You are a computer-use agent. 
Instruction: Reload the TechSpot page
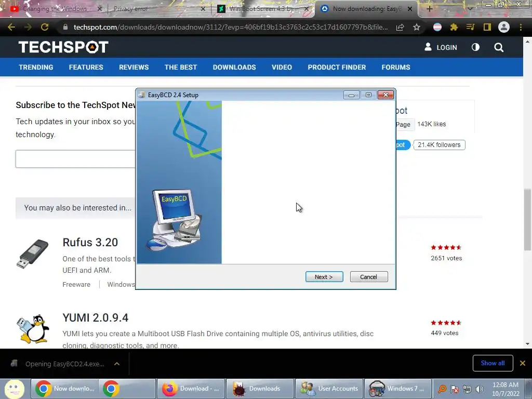tap(45, 27)
